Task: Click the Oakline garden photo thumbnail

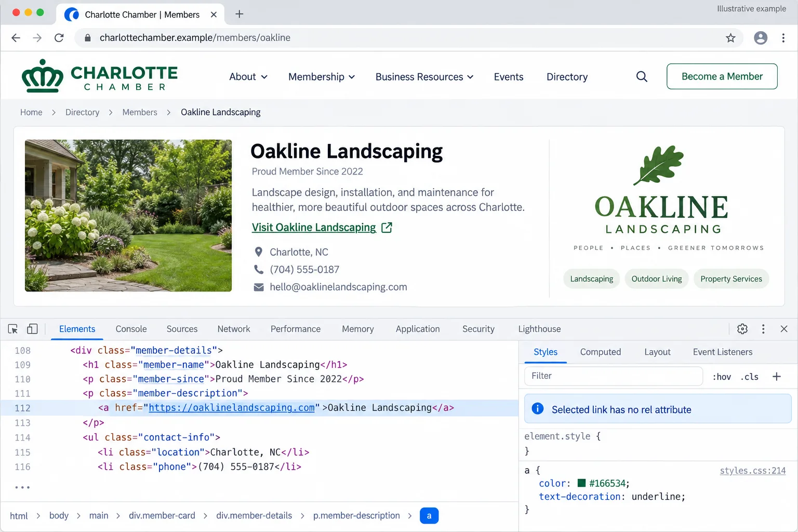Action: point(128,216)
